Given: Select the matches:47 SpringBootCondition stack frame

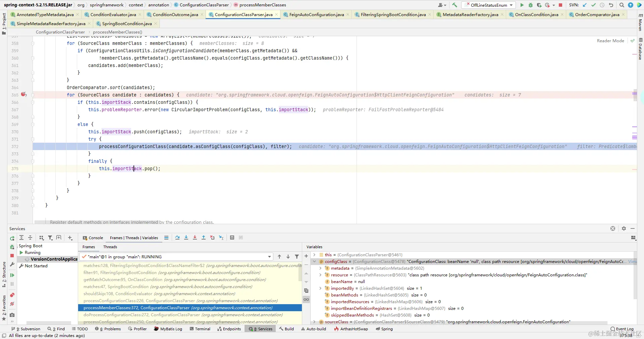Looking at the screenshot, I should click(x=168, y=286).
